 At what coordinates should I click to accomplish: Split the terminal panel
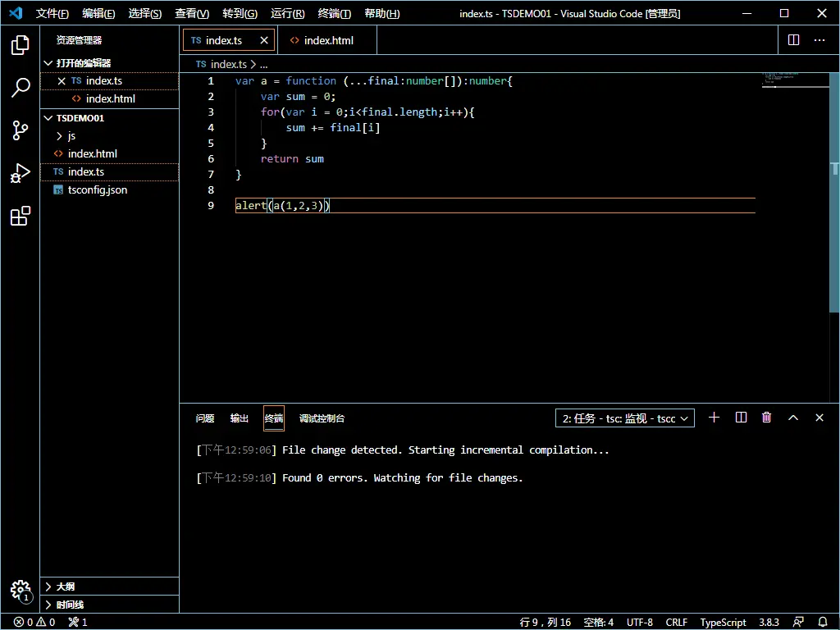(x=741, y=418)
